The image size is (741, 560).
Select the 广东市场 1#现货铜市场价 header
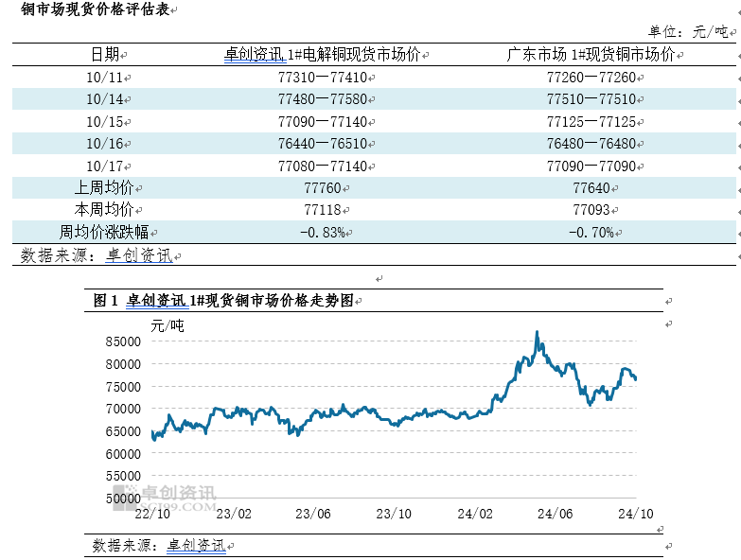click(x=591, y=55)
